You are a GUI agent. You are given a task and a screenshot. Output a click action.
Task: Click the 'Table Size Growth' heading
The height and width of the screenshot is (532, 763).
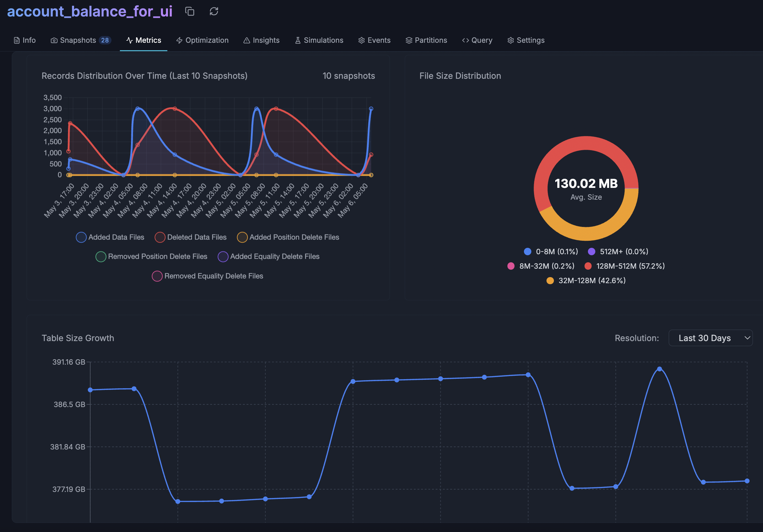coord(78,338)
